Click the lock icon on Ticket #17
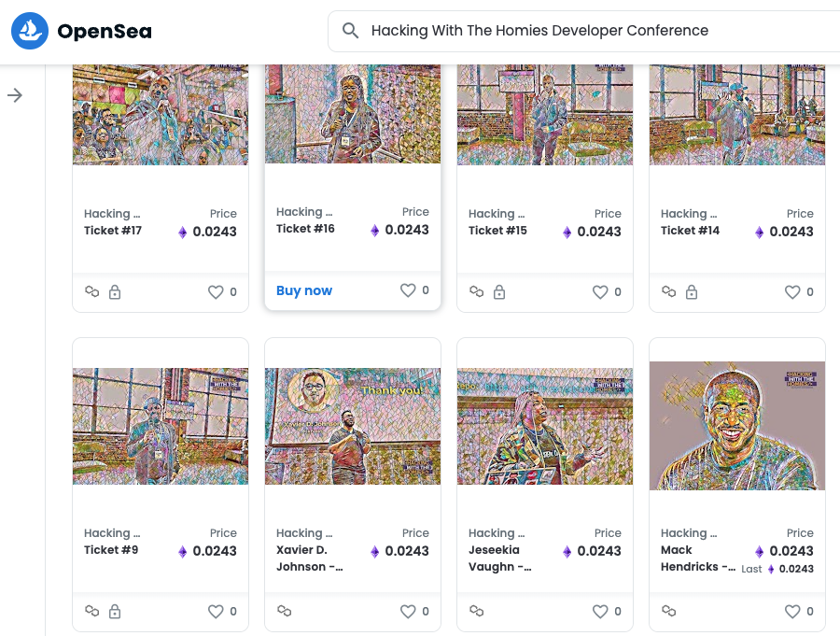This screenshot has height=636, width=840. (x=115, y=292)
